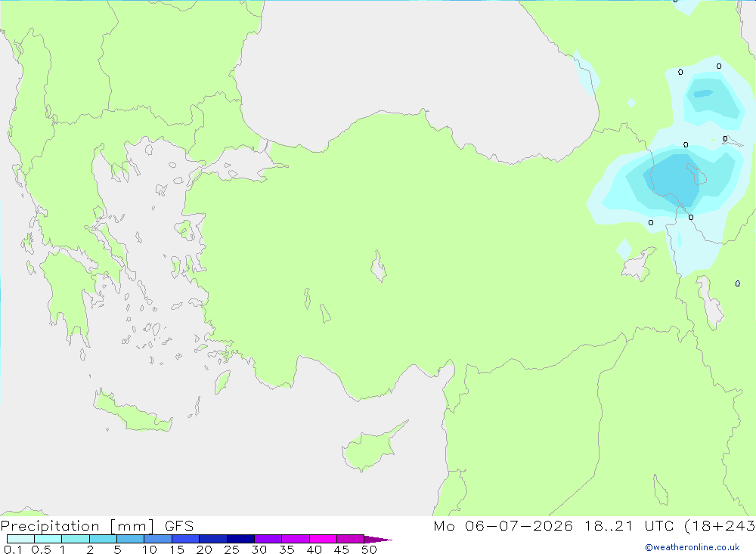Click the "18..21 UTC" time range text
The height and width of the screenshot is (554, 756).
(630, 526)
